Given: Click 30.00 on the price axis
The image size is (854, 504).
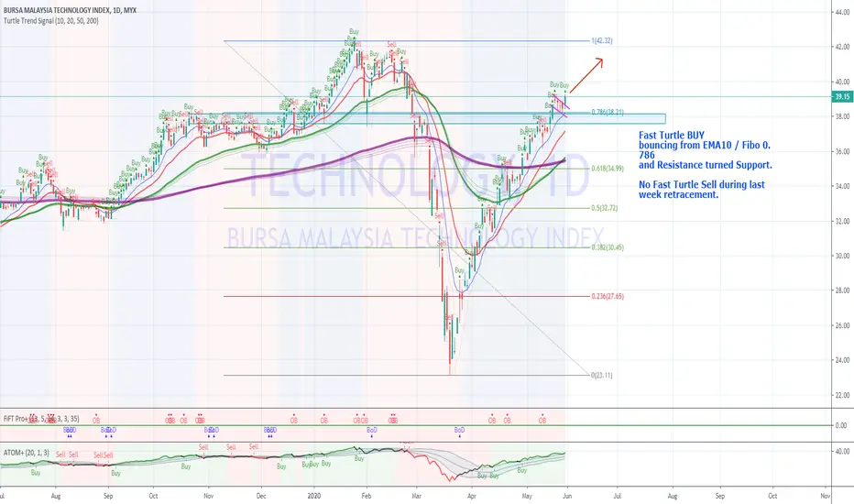Looking at the screenshot, I should coord(842,256).
